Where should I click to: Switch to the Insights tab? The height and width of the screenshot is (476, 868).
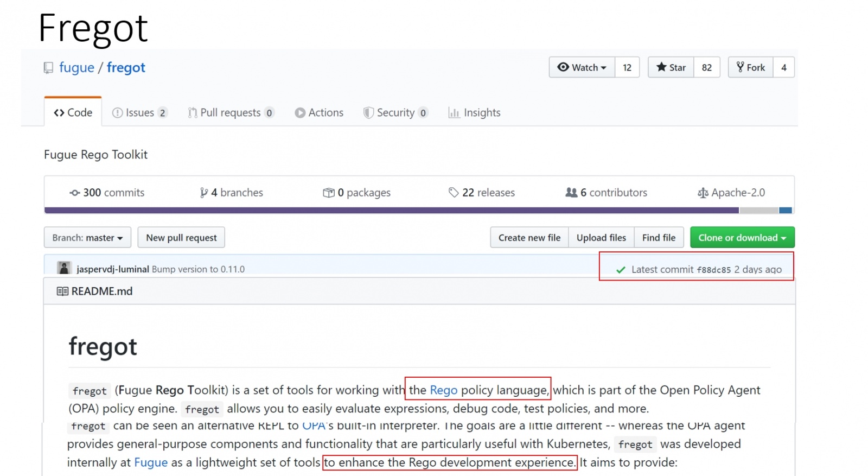[475, 112]
